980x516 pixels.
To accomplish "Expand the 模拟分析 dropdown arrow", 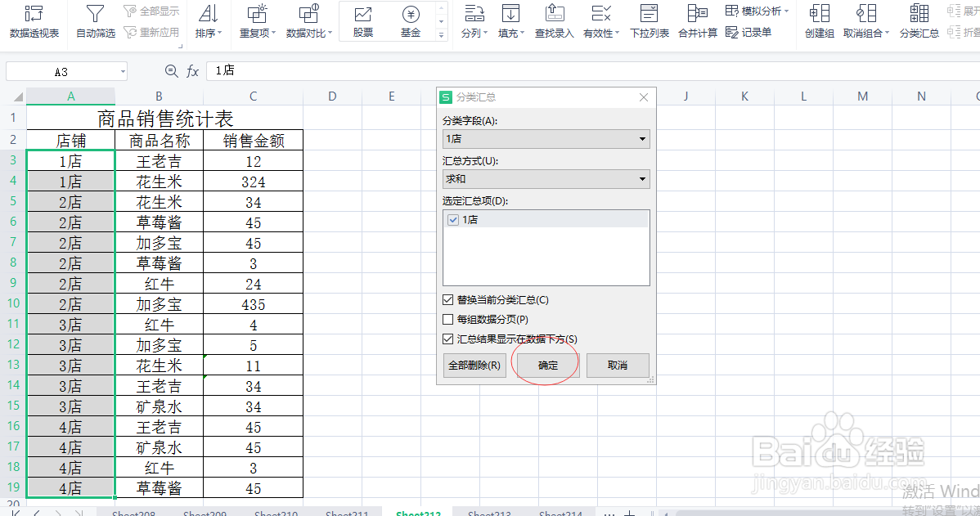I will [x=786, y=11].
